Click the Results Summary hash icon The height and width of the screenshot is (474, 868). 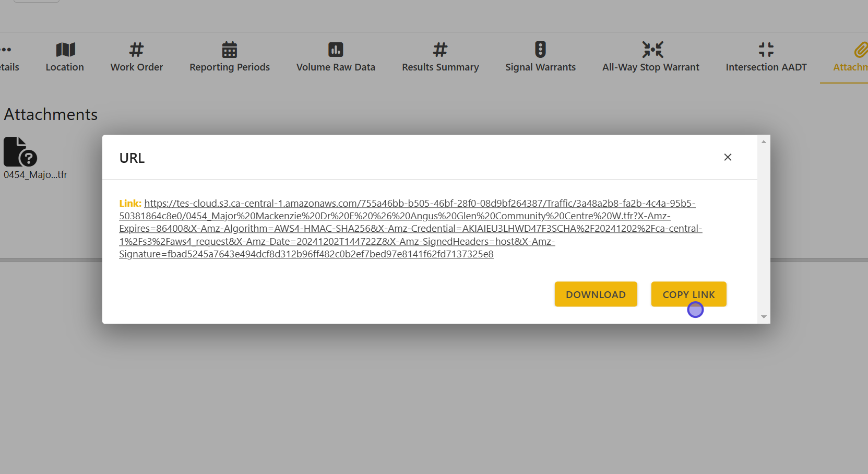tap(440, 50)
